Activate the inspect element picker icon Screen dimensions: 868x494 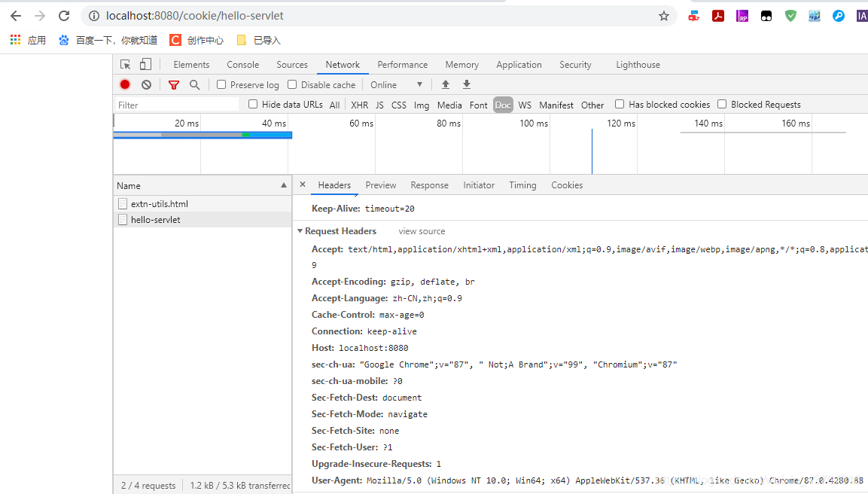126,65
